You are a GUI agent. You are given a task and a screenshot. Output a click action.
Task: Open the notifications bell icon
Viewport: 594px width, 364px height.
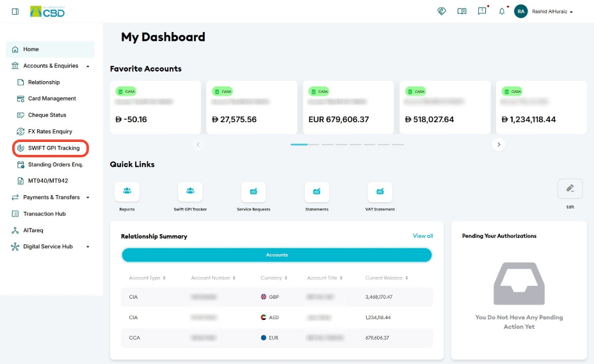(x=502, y=12)
